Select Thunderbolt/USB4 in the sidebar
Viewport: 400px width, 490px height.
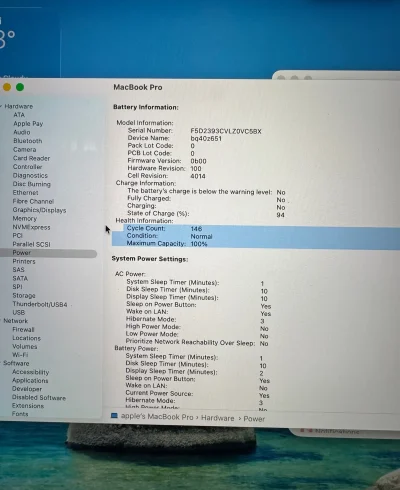40,304
